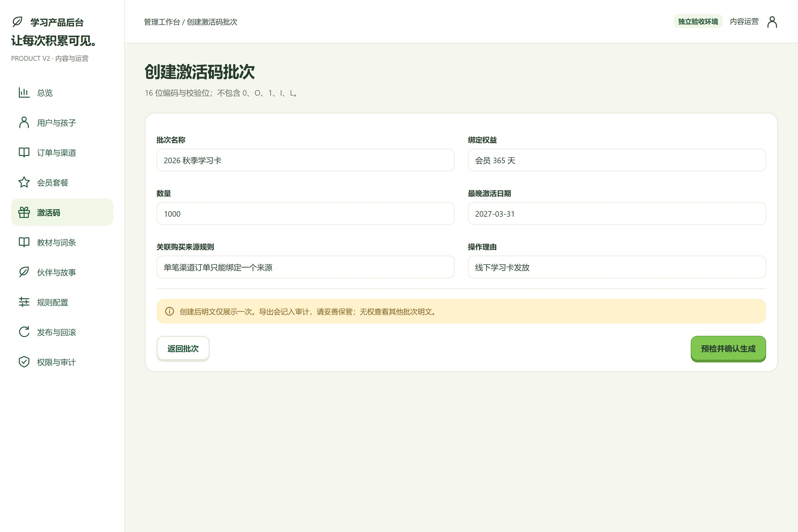Image resolution: width=798 pixels, height=532 pixels.
Task: Open 权限与审计 in the sidebar
Action: (62, 362)
